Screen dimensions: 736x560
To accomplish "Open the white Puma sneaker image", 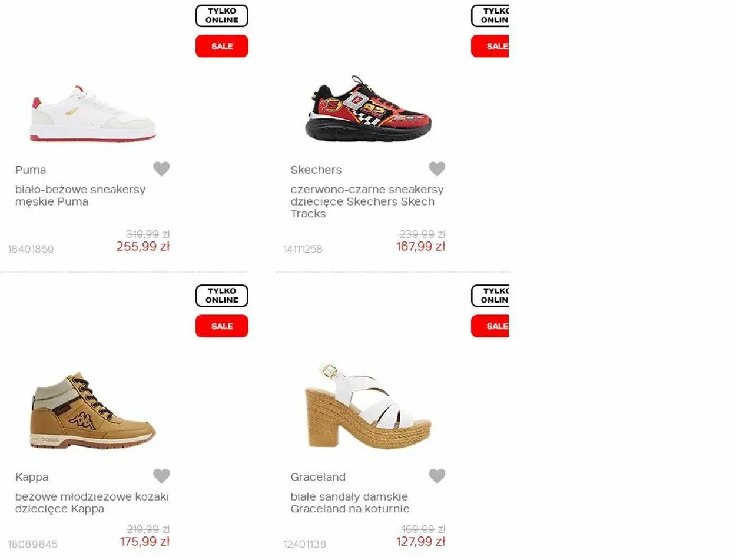I will 93,113.
